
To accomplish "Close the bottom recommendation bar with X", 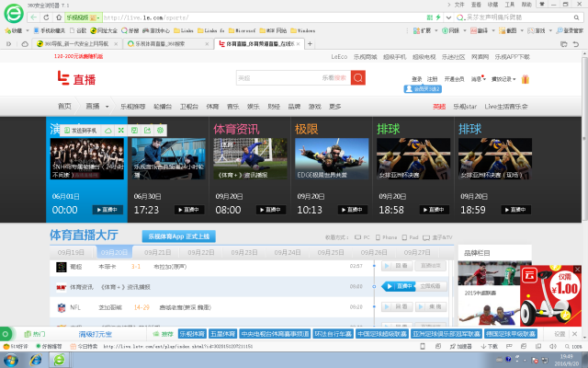I will tap(575, 333).
